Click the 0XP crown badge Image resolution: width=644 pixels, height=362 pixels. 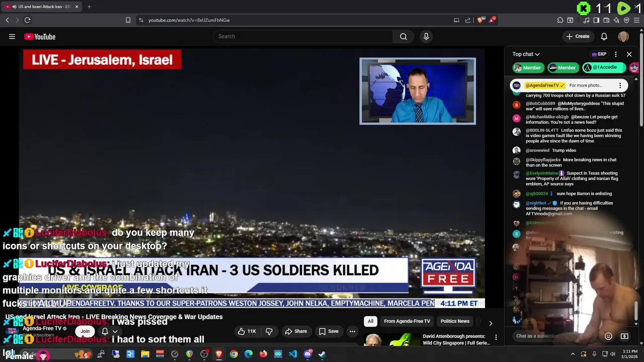[x=599, y=54]
